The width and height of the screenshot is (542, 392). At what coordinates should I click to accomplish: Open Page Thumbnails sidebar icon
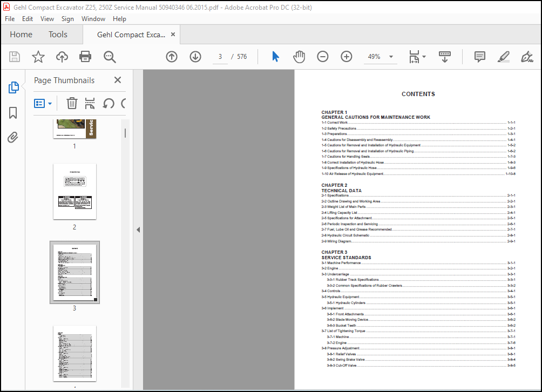tap(13, 87)
